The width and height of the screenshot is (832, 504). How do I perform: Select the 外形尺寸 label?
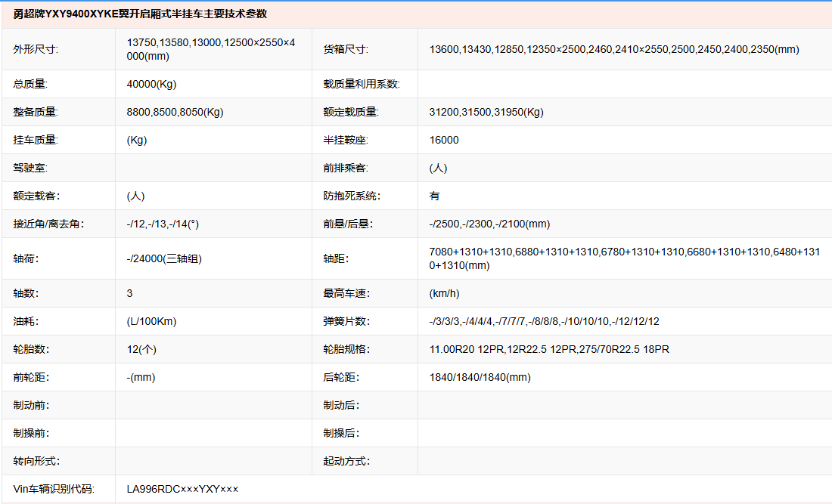36,49
